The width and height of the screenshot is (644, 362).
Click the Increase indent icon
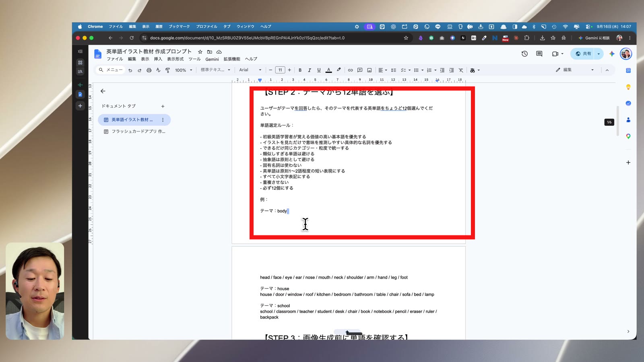452,70
